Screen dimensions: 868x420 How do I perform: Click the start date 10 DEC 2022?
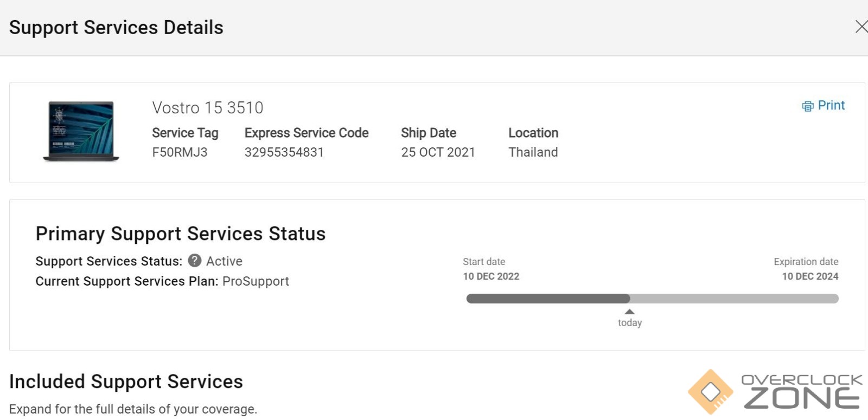[491, 276]
